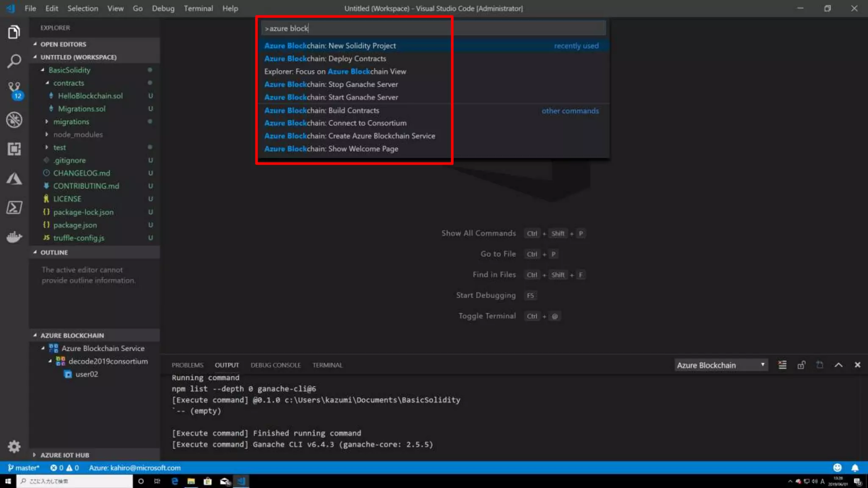Switch to the DEBUG CONSOLE tab
868x488 pixels.
point(275,365)
